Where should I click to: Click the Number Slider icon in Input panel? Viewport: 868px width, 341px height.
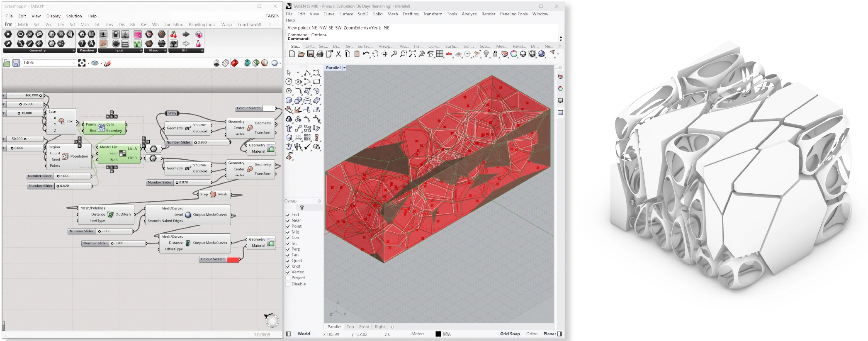point(103,34)
